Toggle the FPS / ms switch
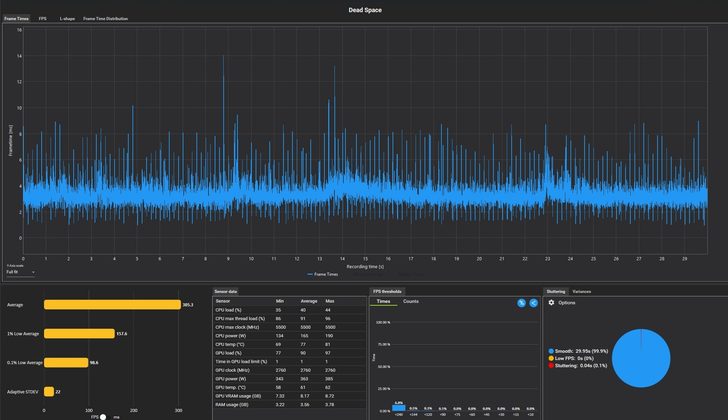 coord(103,417)
